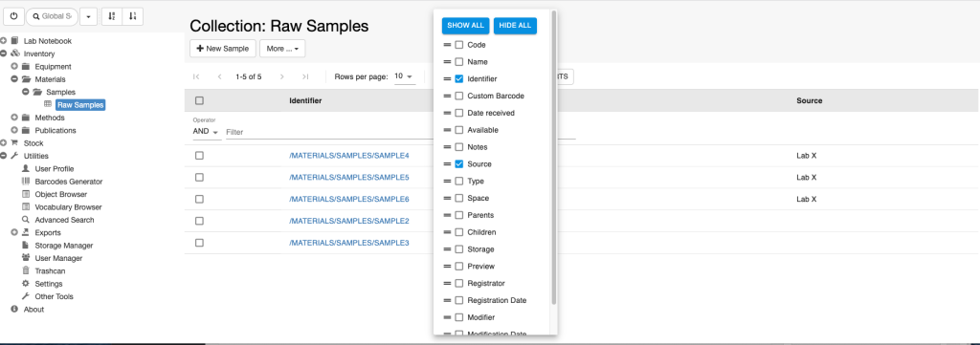
Task: Open the Rows per page dropdown
Action: point(405,76)
